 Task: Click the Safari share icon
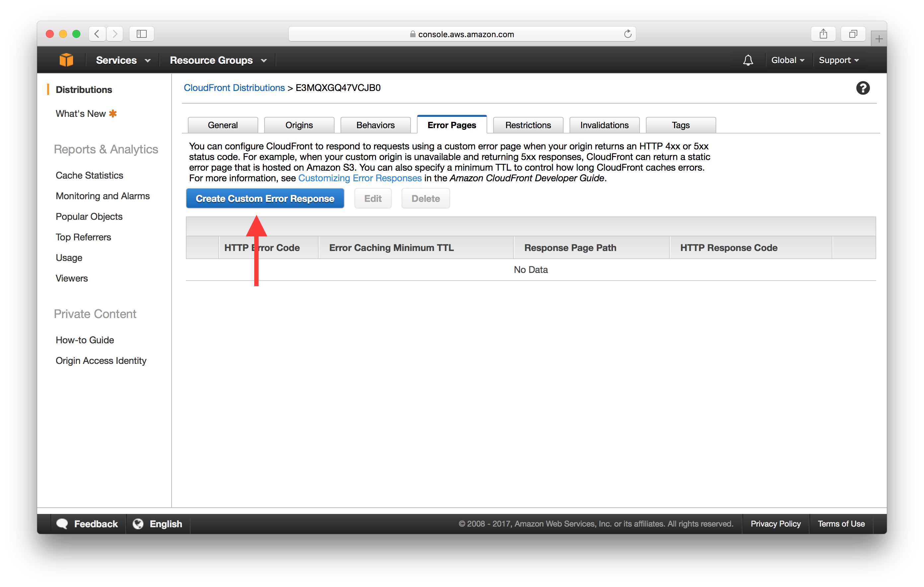point(823,34)
